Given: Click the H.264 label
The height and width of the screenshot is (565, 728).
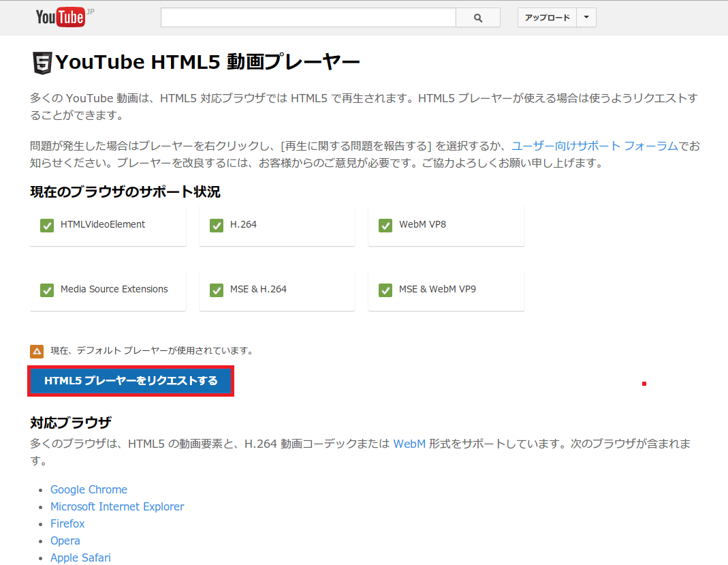Looking at the screenshot, I should pyautogui.click(x=243, y=224).
